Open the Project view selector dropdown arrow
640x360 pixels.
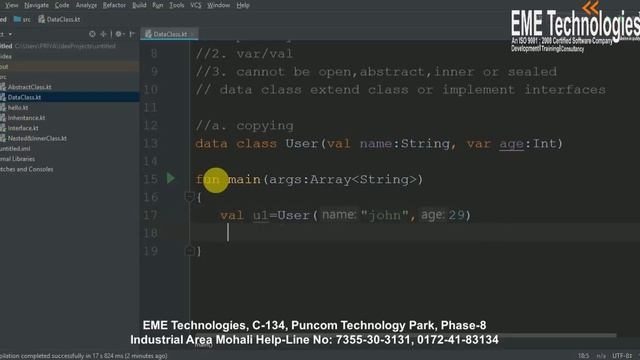[x=10, y=34]
